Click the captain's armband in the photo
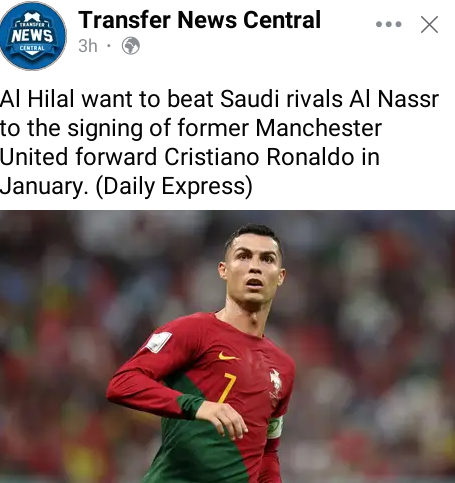This screenshot has height=483, width=455. (x=275, y=427)
